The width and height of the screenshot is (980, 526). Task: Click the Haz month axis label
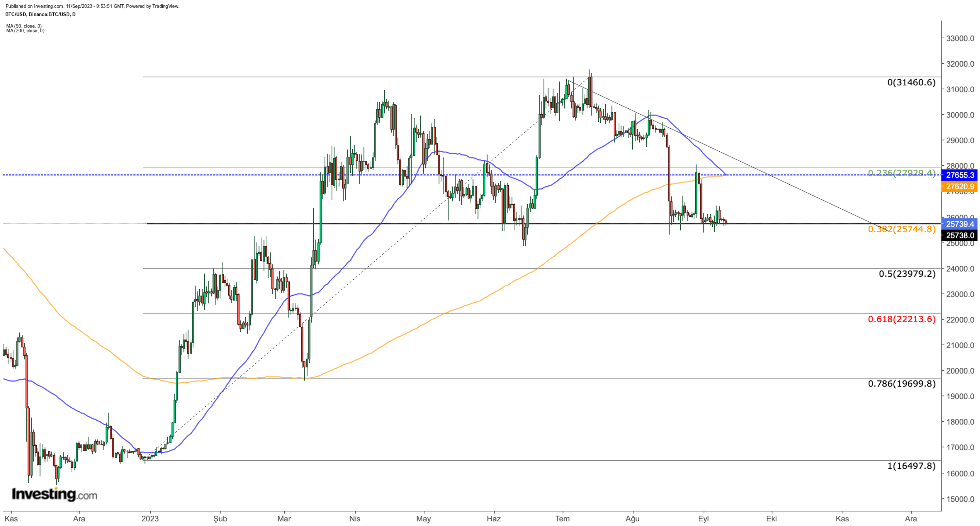pyautogui.click(x=493, y=518)
